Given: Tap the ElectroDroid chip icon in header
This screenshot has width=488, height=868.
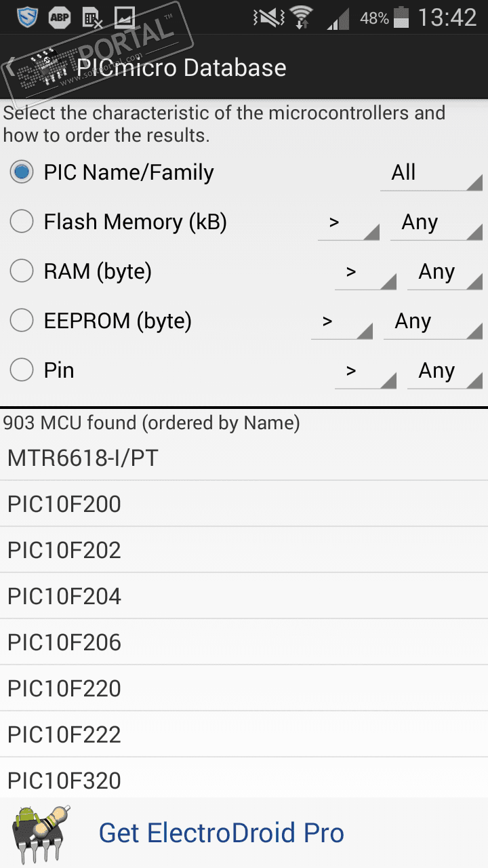Looking at the screenshot, I should point(41,68).
